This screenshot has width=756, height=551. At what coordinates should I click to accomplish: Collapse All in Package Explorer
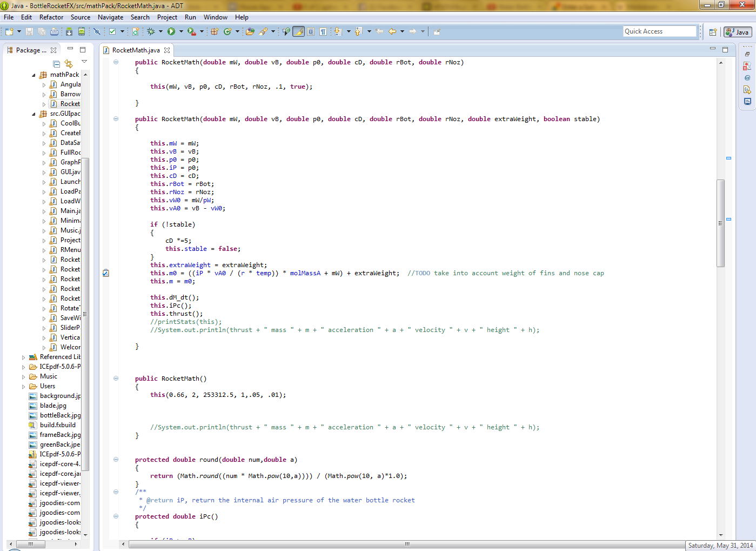click(56, 64)
